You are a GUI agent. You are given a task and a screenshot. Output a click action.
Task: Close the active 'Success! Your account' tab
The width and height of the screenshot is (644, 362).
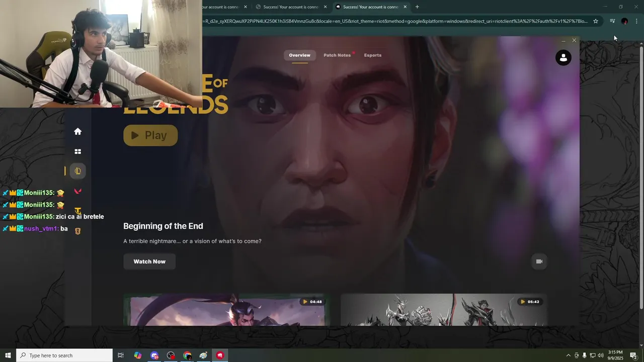(x=405, y=7)
